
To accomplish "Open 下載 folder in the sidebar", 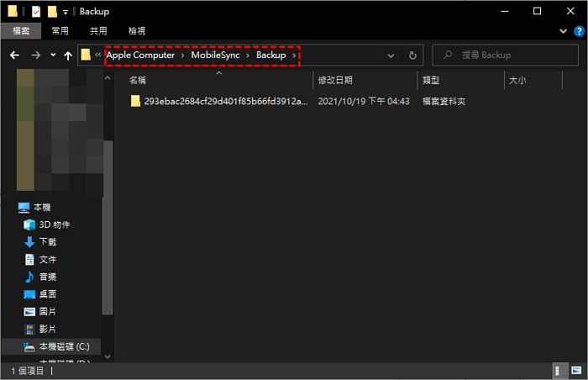I will tap(47, 242).
